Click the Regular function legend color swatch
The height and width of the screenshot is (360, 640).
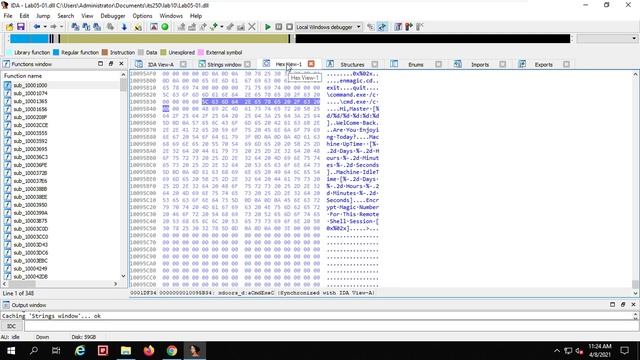[x=56, y=52]
